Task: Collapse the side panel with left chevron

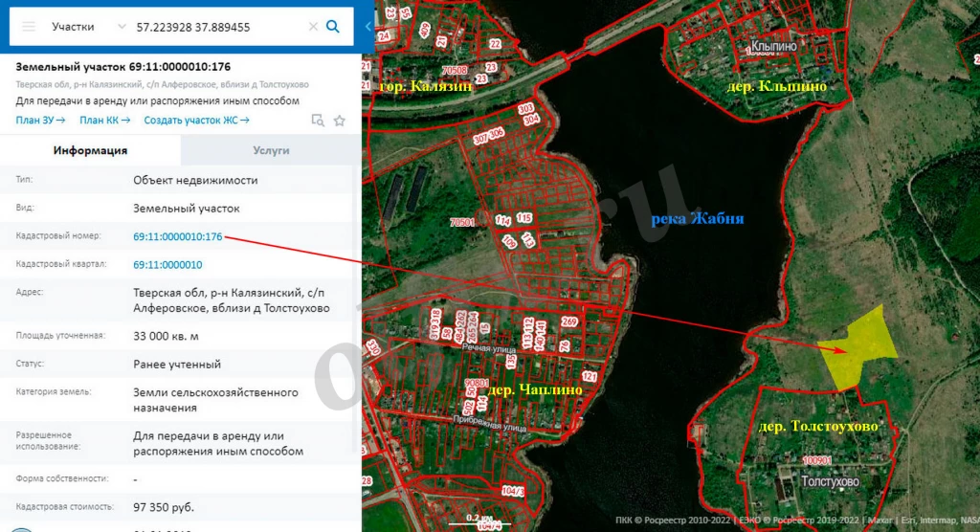Action: tap(368, 27)
